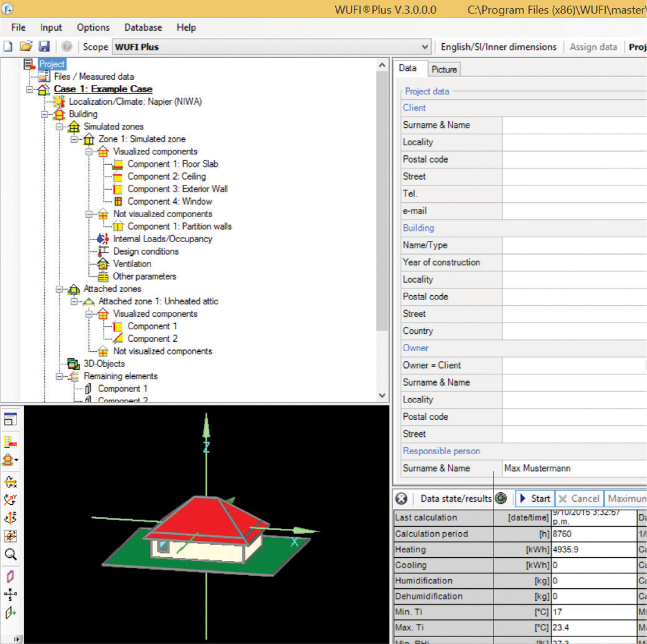Open the Scope WUFI Plus dropdown

(x=425, y=47)
